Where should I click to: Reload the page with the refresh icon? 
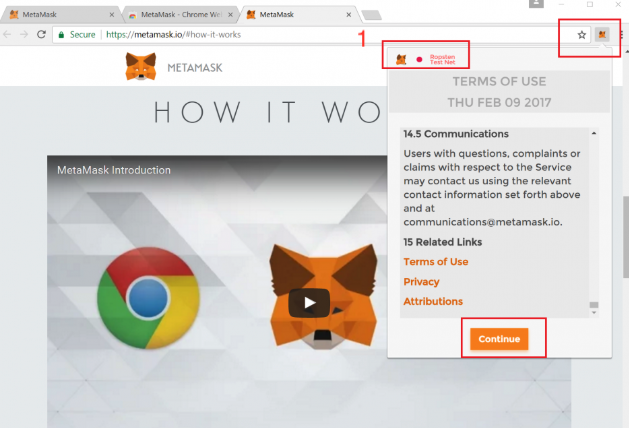click(41, 34)
